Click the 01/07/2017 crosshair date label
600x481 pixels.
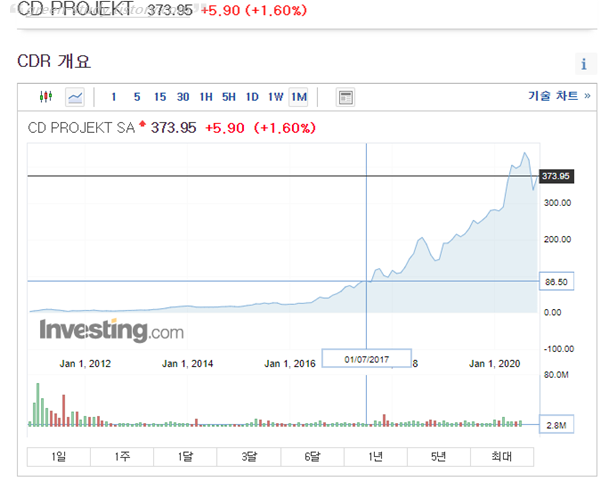[367, 359]
